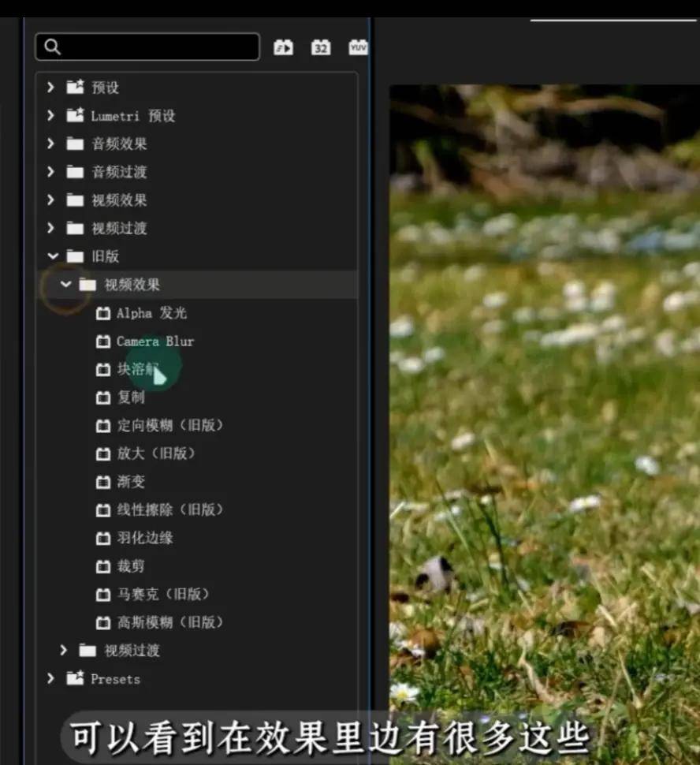
Task: Select the Camera Blur effect
Action: coord(155,341)
